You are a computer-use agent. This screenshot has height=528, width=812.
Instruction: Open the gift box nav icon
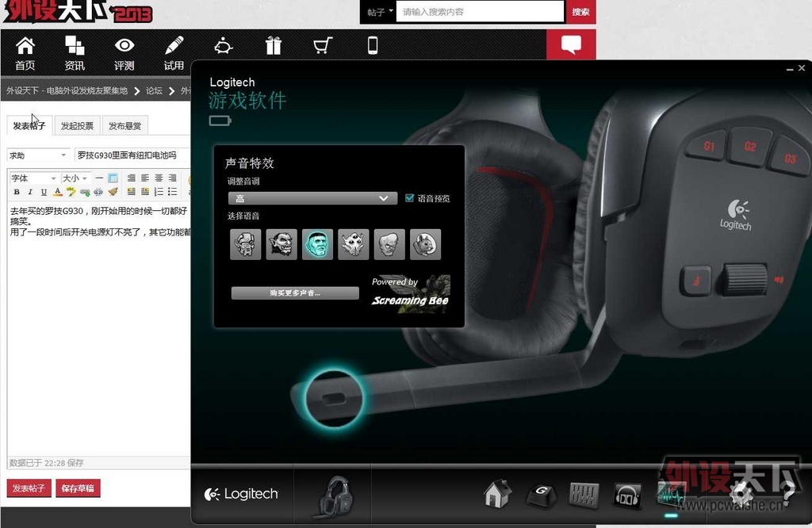click(x=274, y=45)
